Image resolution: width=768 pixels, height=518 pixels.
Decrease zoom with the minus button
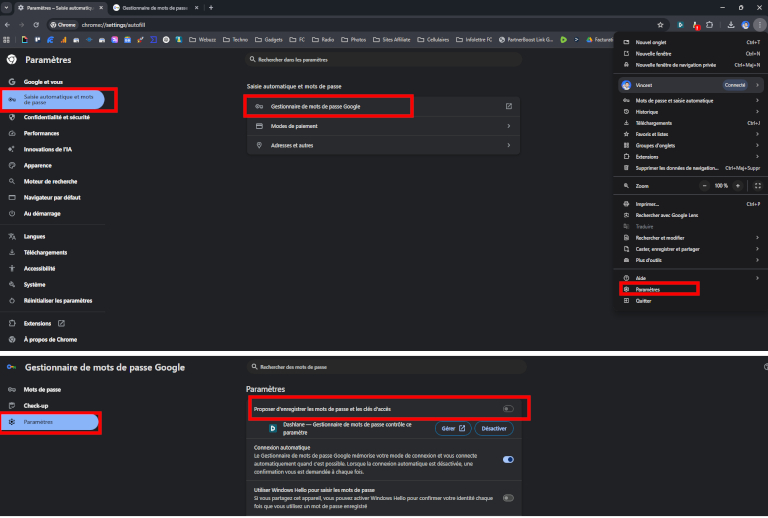click(x=704, y=186)
